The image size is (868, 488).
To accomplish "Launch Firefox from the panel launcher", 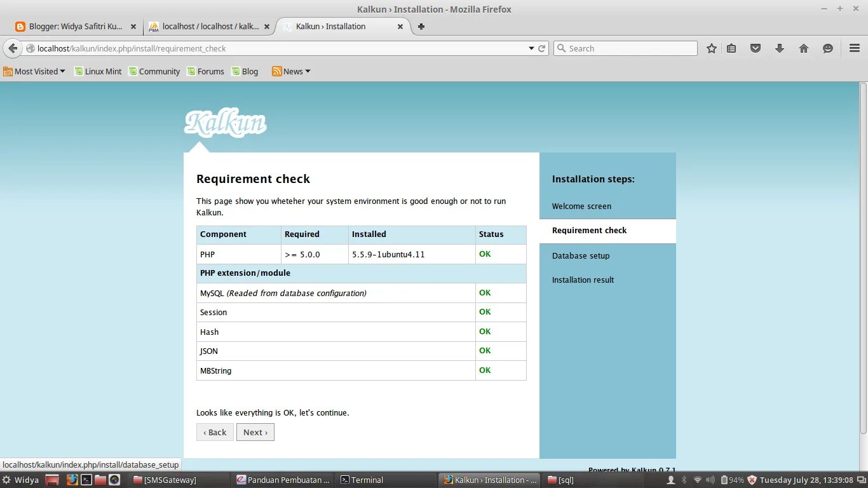I will pos(72,480).
